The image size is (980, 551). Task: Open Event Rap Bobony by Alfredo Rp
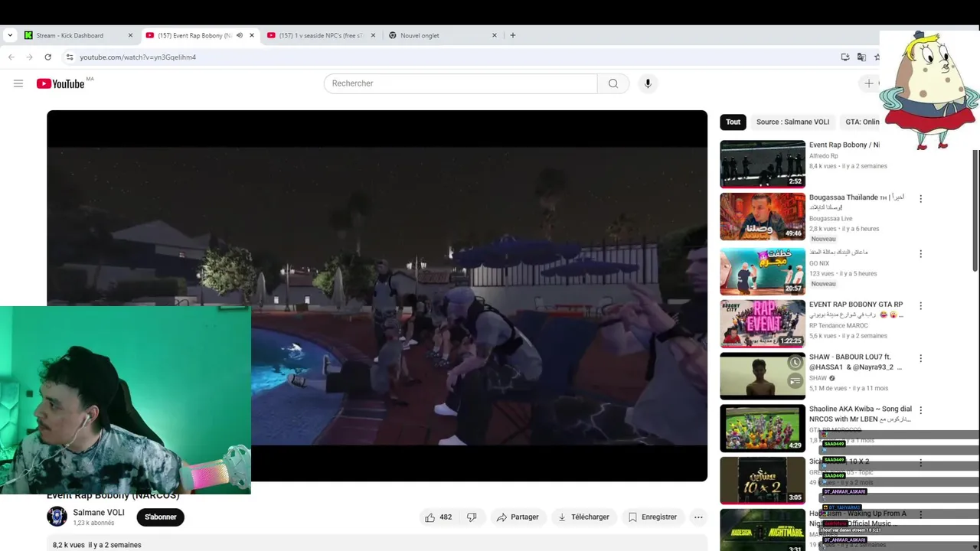coord(844,145)
